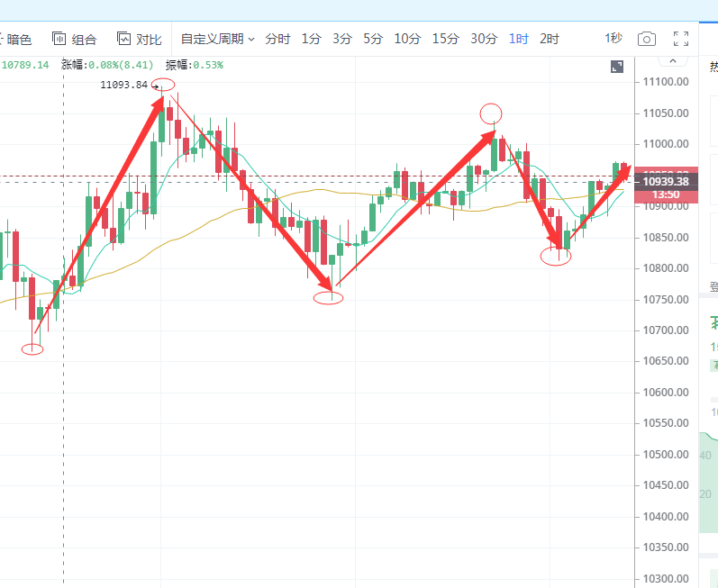Enter fullscreen with the corner-brackets icon
Viewport: 718px width, 588px height.
pos(681,39)
